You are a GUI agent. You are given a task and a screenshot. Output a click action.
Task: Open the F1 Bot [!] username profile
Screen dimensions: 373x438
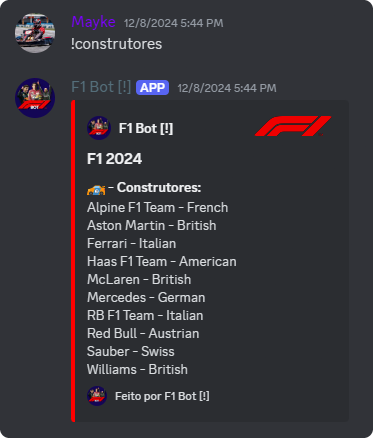coord(101,87)
